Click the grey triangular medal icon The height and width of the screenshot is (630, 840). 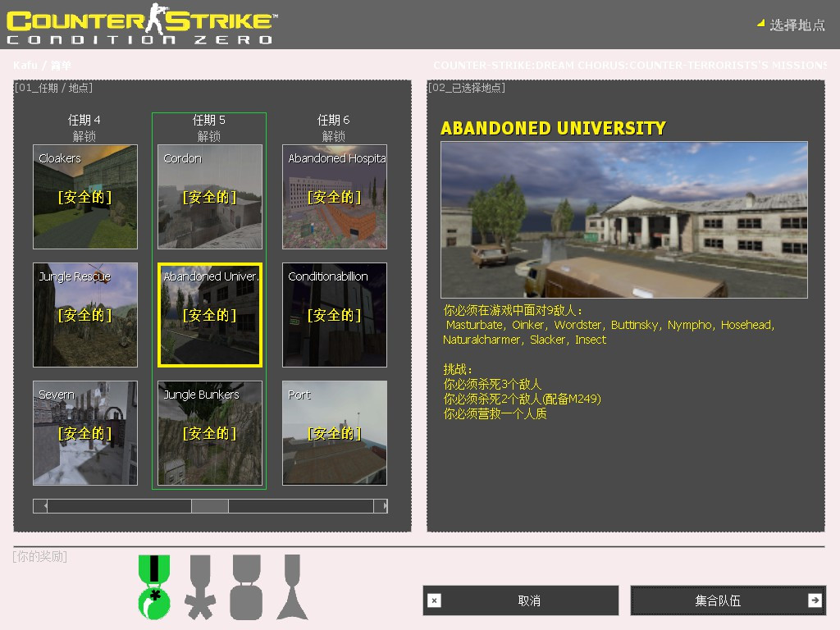pos(292,587)
